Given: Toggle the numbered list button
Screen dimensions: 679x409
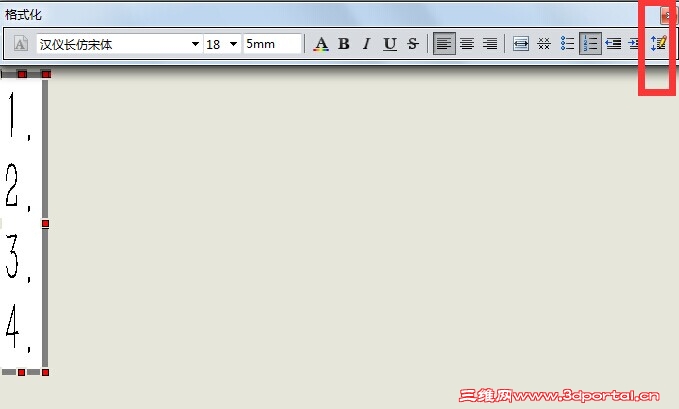Looking at the screenshot, I should [x=590, y=44].
